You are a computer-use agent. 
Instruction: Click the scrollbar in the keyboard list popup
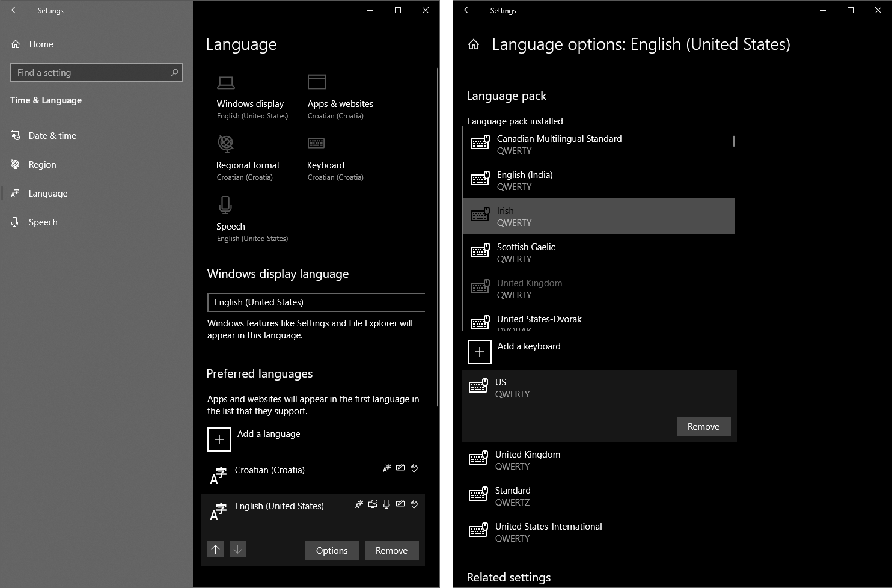click(x=734, y=141)
